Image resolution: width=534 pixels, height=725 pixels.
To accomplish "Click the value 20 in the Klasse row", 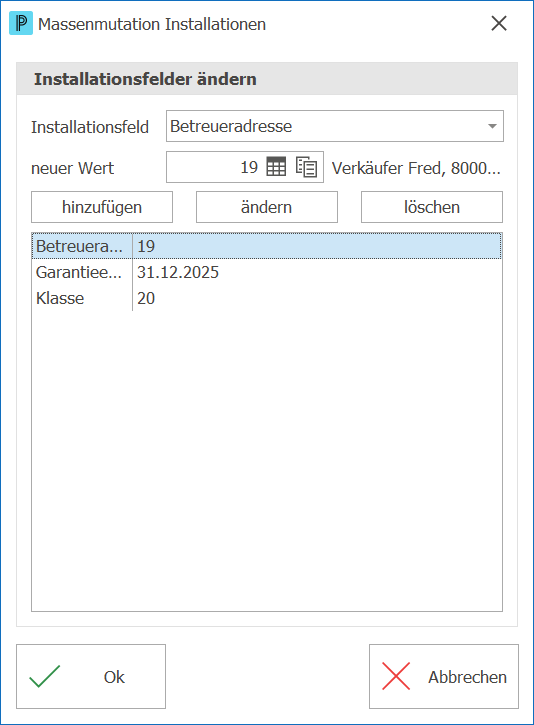I will (146, 298).
